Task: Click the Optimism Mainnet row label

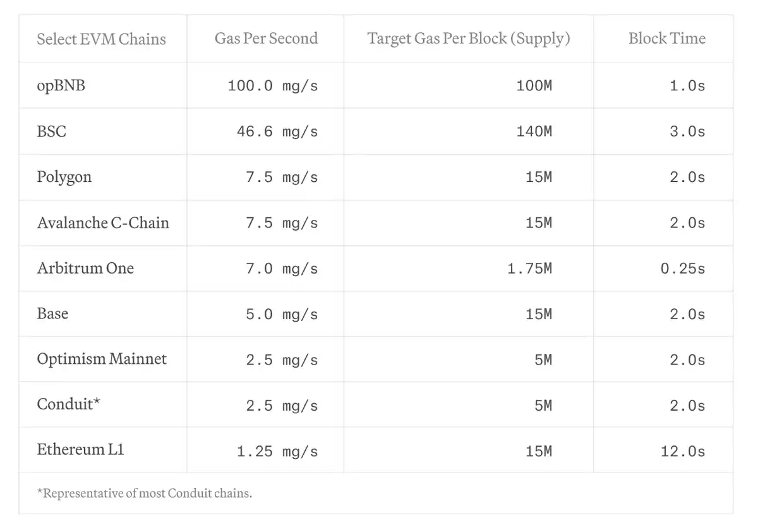Action: tap(102, 359)
